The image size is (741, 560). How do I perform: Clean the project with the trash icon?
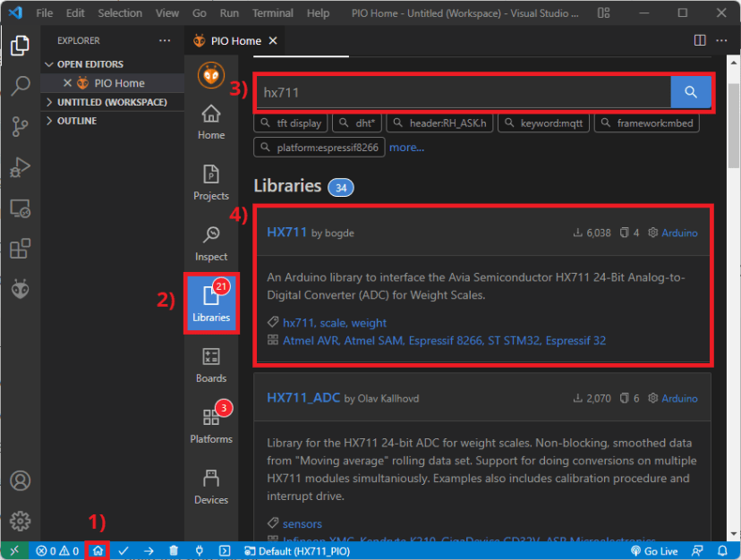coord(173,551)
